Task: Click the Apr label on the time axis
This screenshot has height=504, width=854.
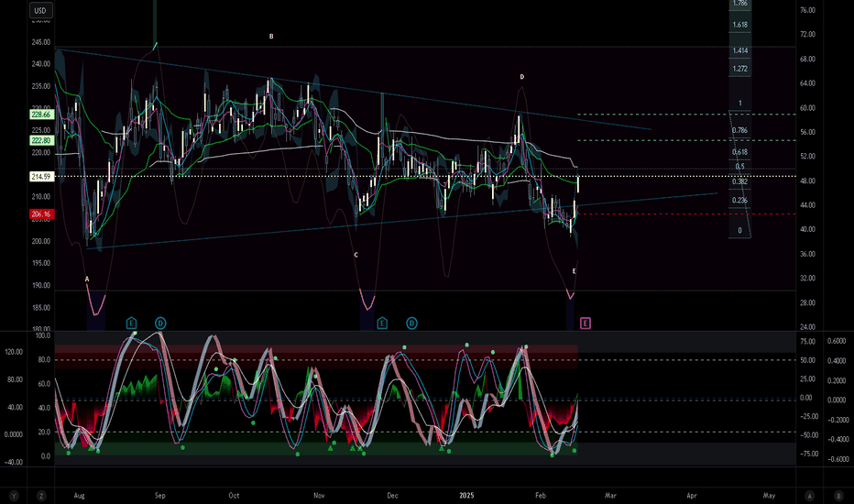Action: [692, 495]
